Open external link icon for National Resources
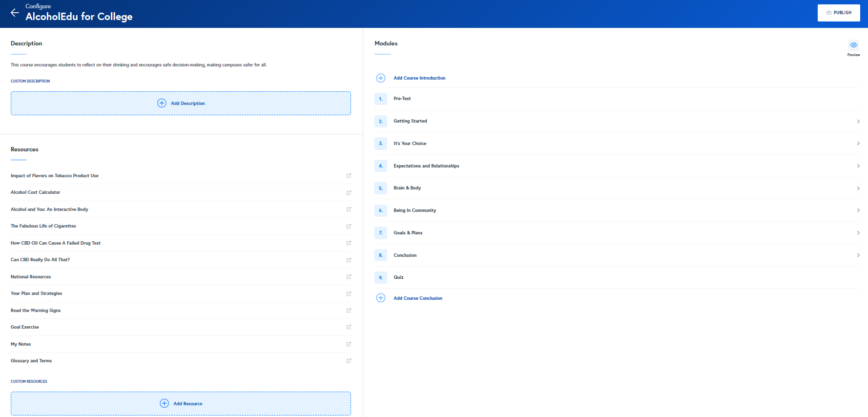 pos(349,277)
